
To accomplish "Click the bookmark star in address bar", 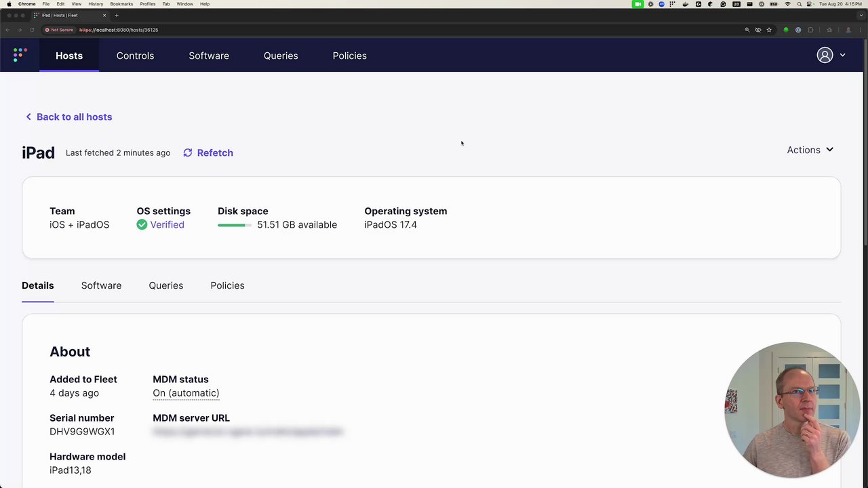I will (769, 30).
